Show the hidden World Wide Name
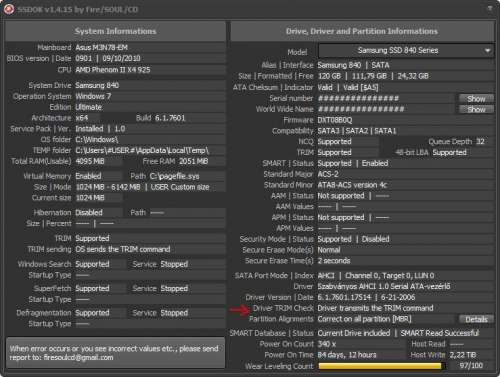The width and height of the screenshot is (500, 377). pyautogui.click(x=476, y=109)
